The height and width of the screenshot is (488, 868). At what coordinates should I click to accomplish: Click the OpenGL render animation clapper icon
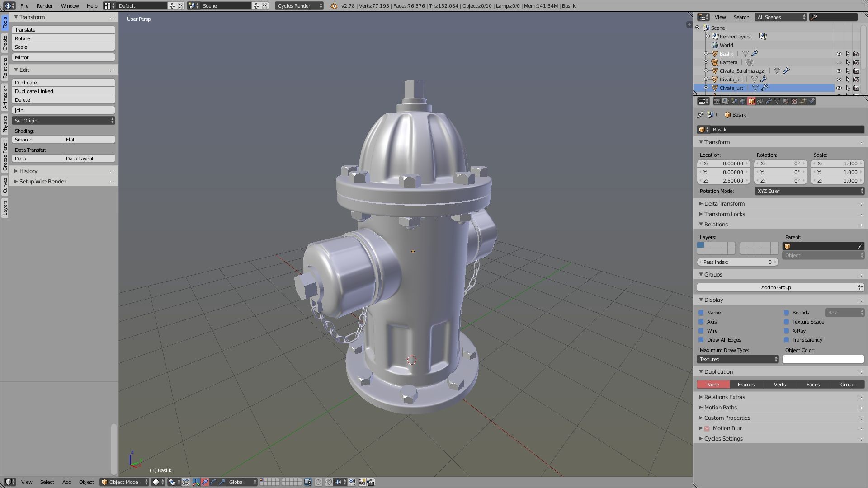pyautogui.click(x=371, y=482)
